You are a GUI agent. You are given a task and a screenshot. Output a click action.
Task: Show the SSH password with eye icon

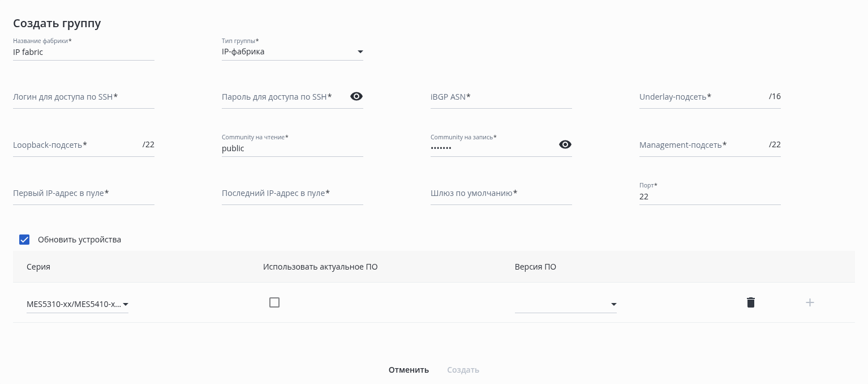pos(356,96)
